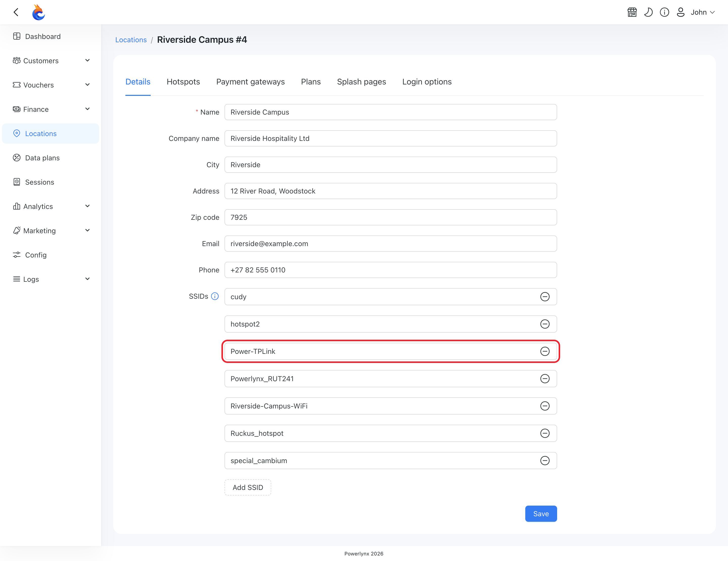Click the SSIDs info tooltip icon
The image size is (728, 561).
point(215,296)
